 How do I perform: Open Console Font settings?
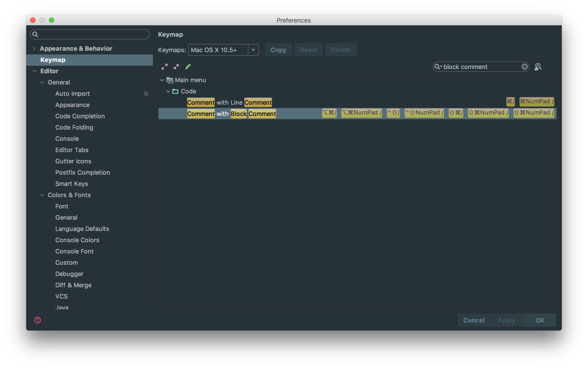(x=74, y=251)
